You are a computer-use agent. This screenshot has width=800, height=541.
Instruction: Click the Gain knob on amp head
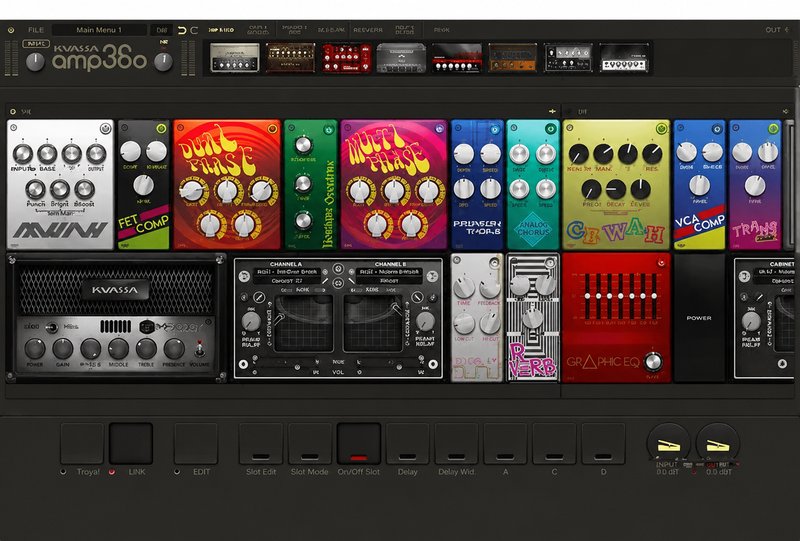pyautogui.click(x=63, y=349)
